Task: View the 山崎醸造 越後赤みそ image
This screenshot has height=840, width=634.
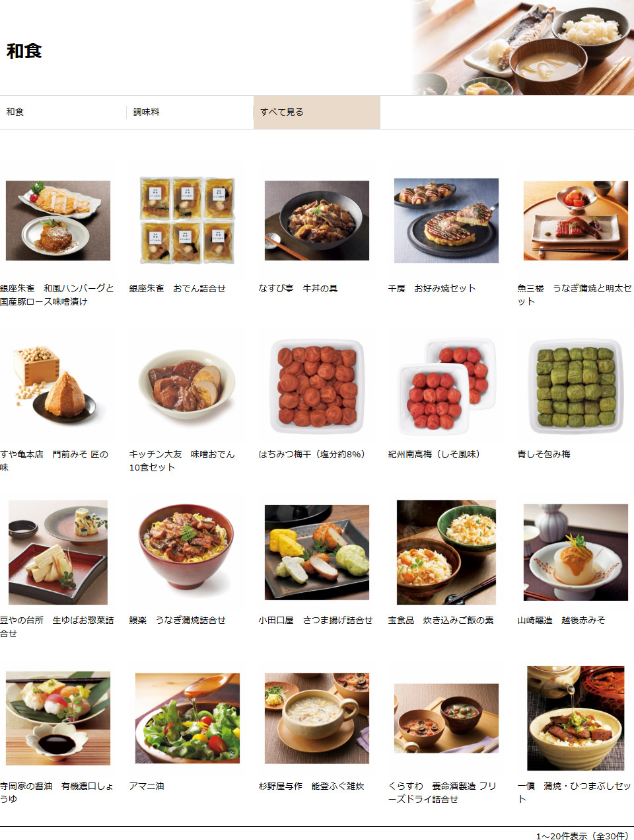Action: coord(576,553)
